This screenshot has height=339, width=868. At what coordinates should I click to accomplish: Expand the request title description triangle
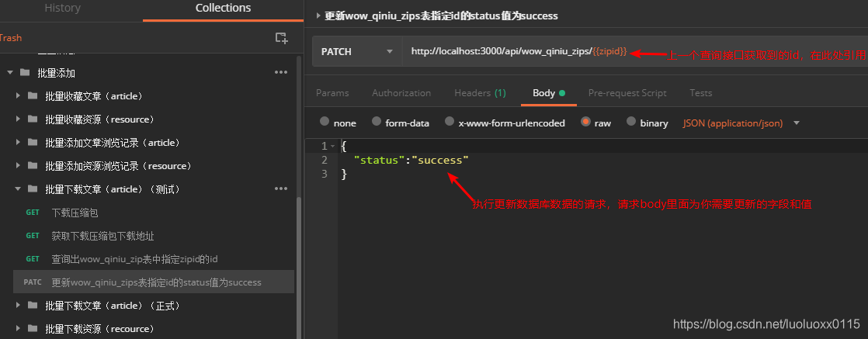(318, 16)
